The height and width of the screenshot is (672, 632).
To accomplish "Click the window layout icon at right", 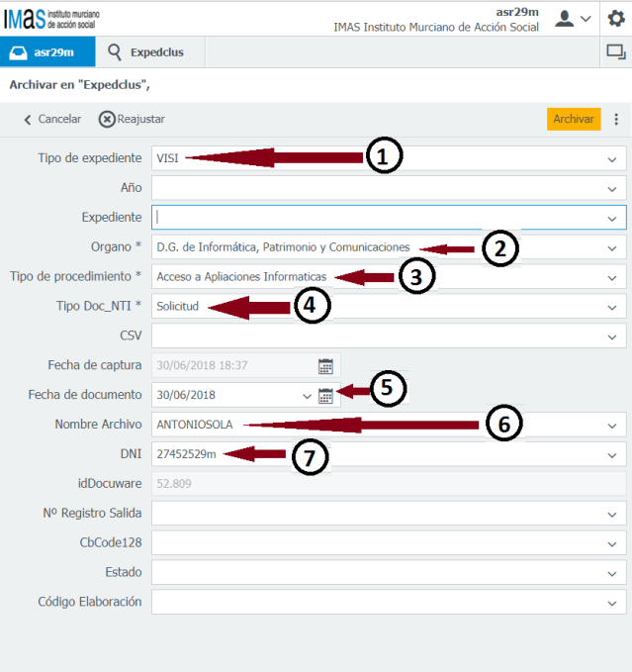I will coord(614,52).
